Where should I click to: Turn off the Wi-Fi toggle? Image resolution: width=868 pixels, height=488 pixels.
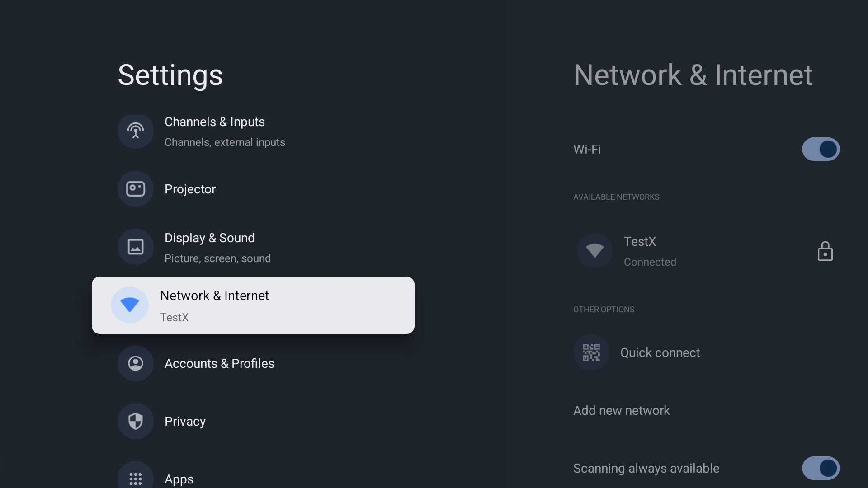[x=821, y=149]
